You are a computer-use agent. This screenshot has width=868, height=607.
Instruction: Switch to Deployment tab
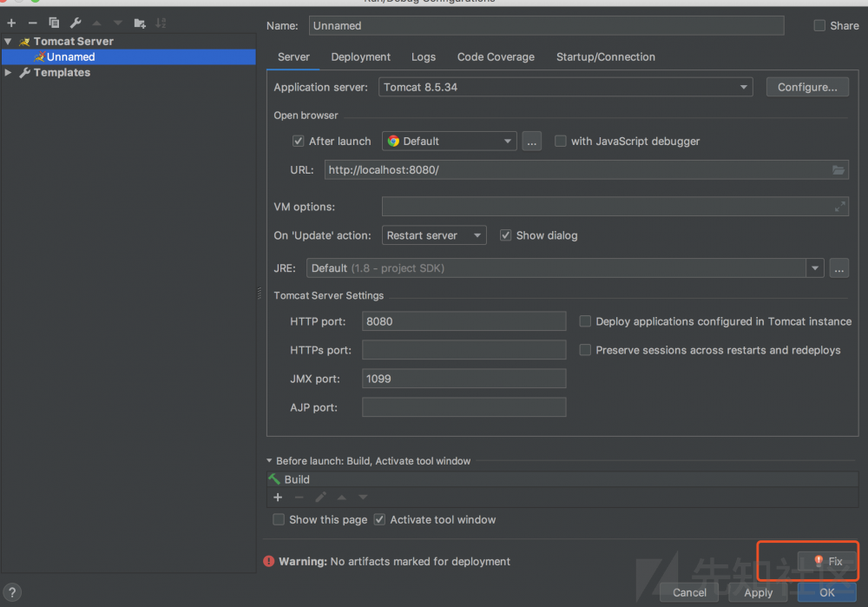coord(360,56)
